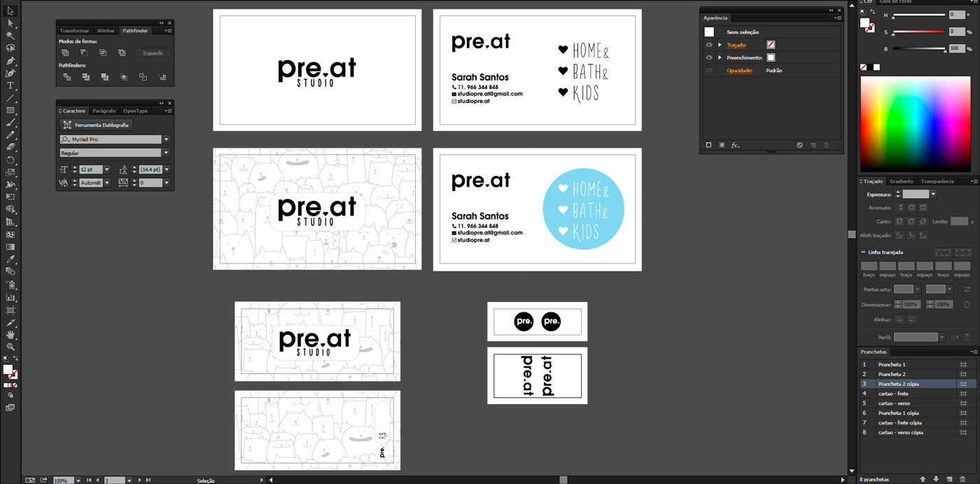Switch to the Gradiente tab

[901, 181]
